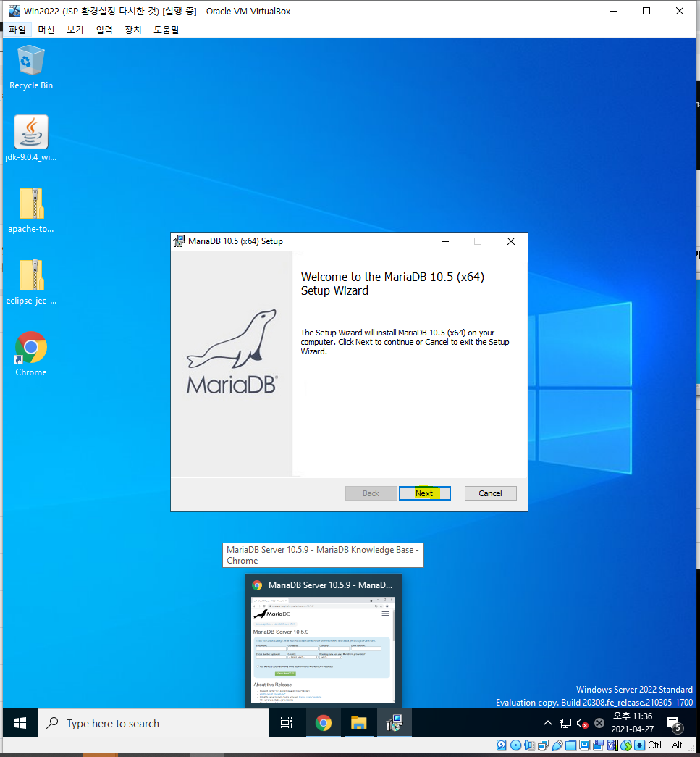
Task: Open the 입력 menu in VirtualBox
Action: 104,30
